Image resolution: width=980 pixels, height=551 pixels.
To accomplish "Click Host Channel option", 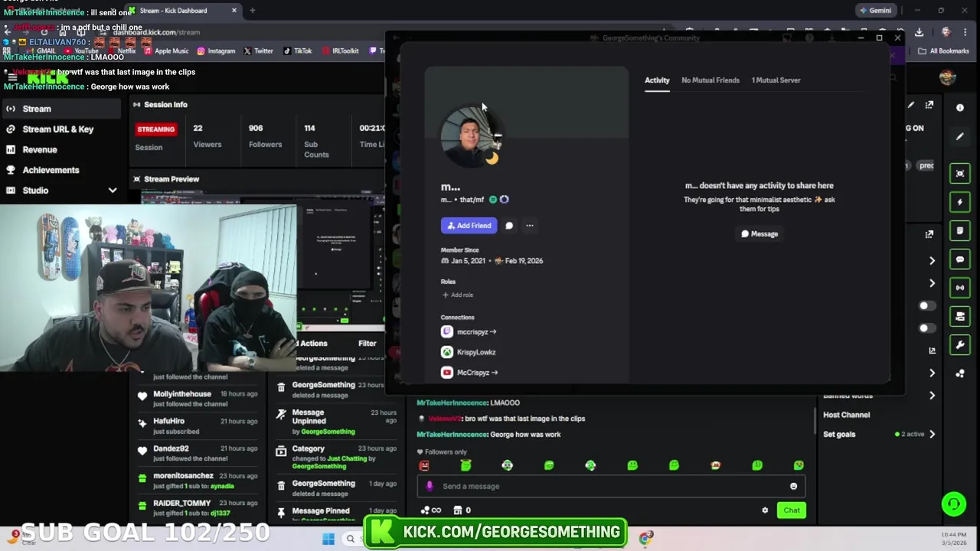I will pyautogui.click(x=846, y=415).
